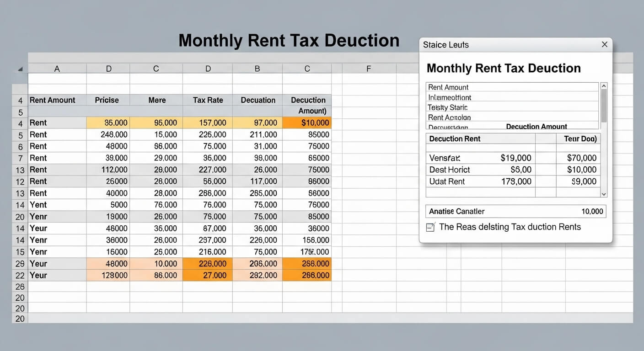Select column header above 'Mere'
The image size is (644, 351).
click(156, 69)
